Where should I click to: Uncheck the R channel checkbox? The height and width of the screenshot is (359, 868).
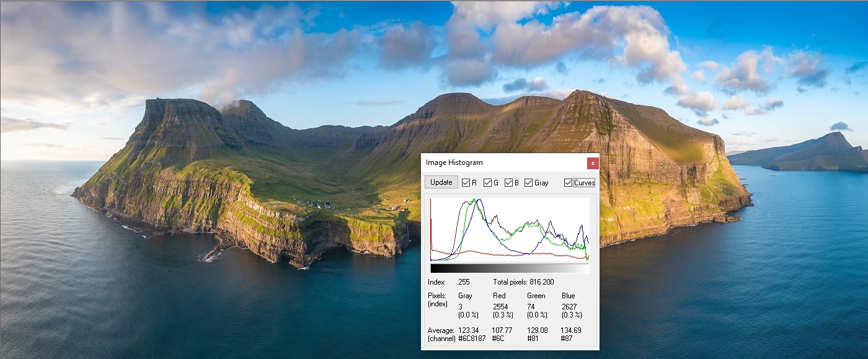(466, 182)
